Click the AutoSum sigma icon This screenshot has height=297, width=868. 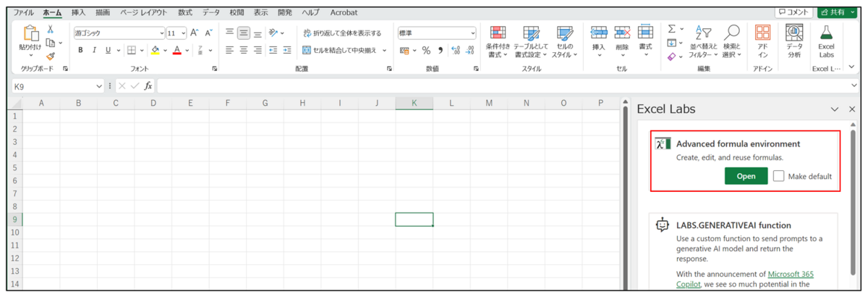point(671,29)
